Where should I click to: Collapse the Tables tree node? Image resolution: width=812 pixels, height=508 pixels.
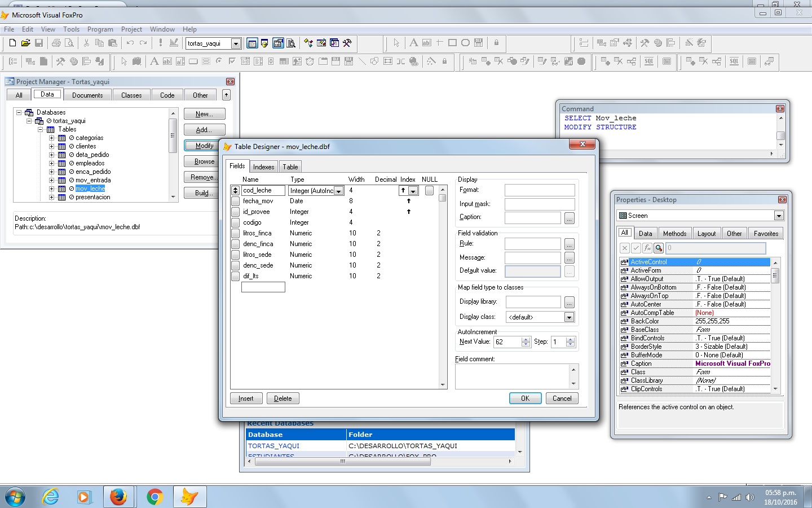(41, 129)
